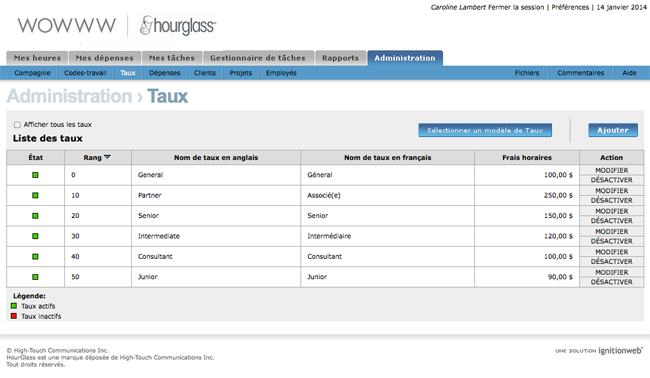Click Fermer la session link

pos(516,7)
